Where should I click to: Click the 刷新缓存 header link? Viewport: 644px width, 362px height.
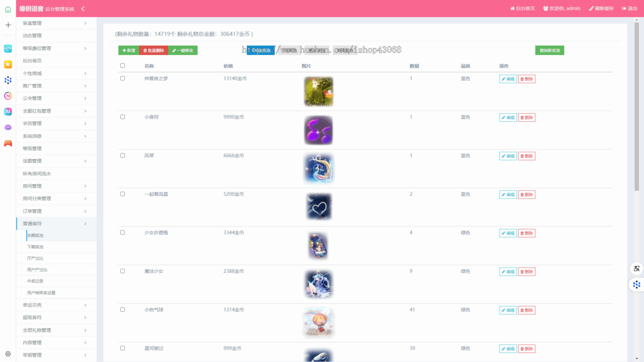[x=601, y=9]
